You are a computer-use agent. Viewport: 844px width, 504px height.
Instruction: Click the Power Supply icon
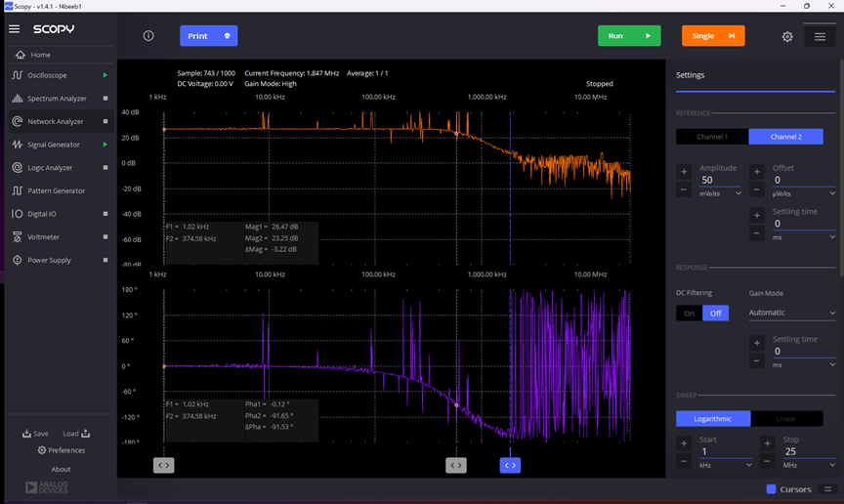[x=18, y=260]
